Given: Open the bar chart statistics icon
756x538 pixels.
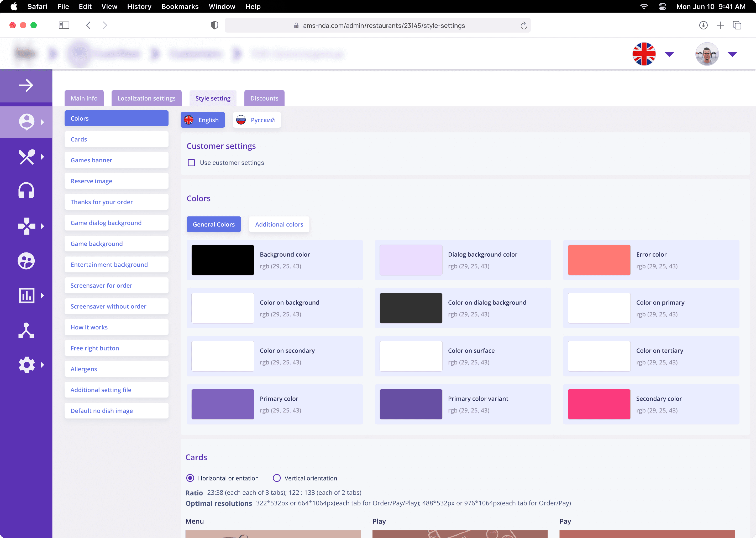Looking at the screenshot, I should point(26,295).
